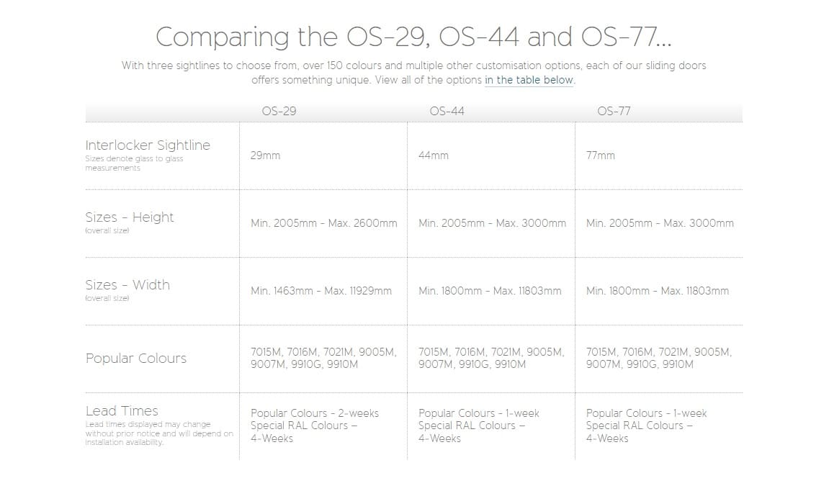Click the OS-44 height range cell
The image size is (829, 504).
coord(492,223)
